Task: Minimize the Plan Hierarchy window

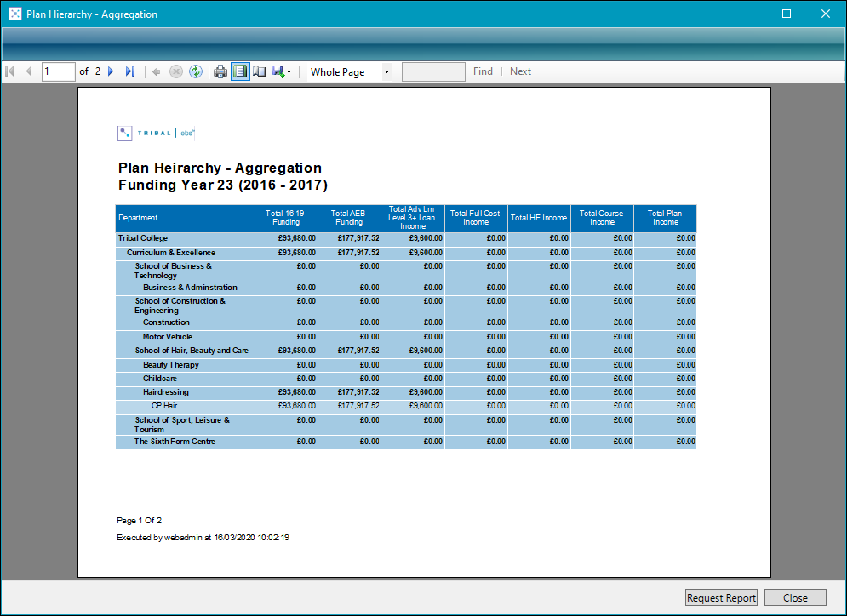Action: tap(748, 14)
